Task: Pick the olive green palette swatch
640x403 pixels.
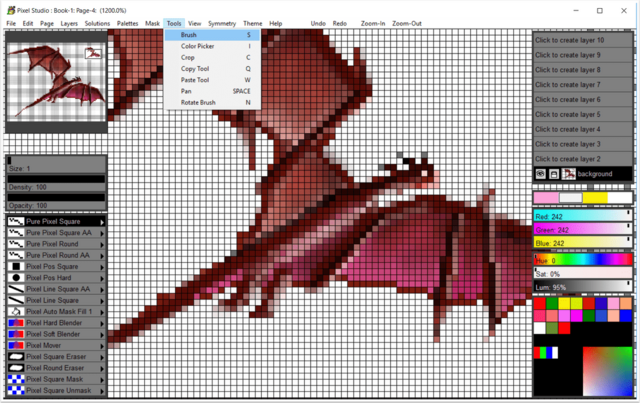Action: (552, 328)
